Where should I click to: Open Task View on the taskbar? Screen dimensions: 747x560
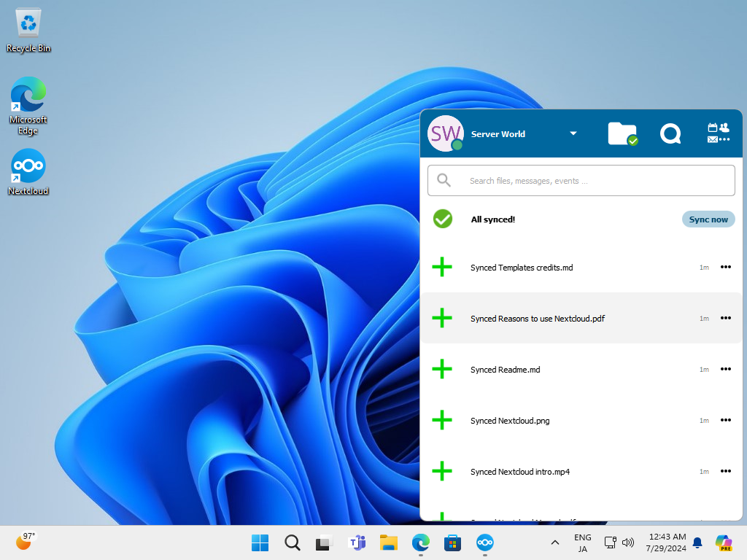(324, 542)
